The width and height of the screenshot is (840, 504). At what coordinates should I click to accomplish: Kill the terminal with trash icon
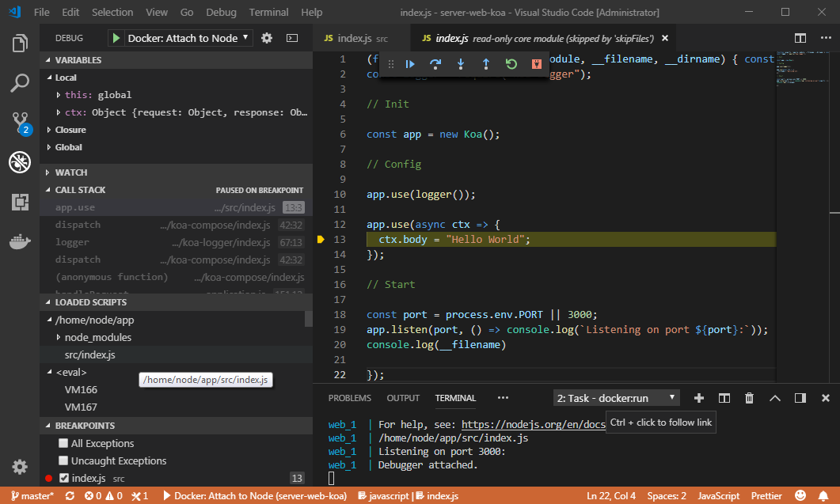coord(749,398)
